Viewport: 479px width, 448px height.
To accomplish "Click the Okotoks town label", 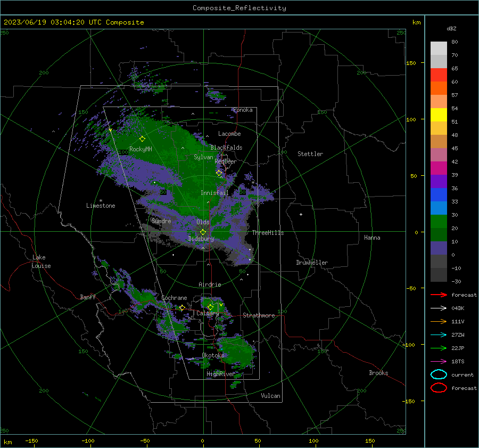I will click(213, 355).
